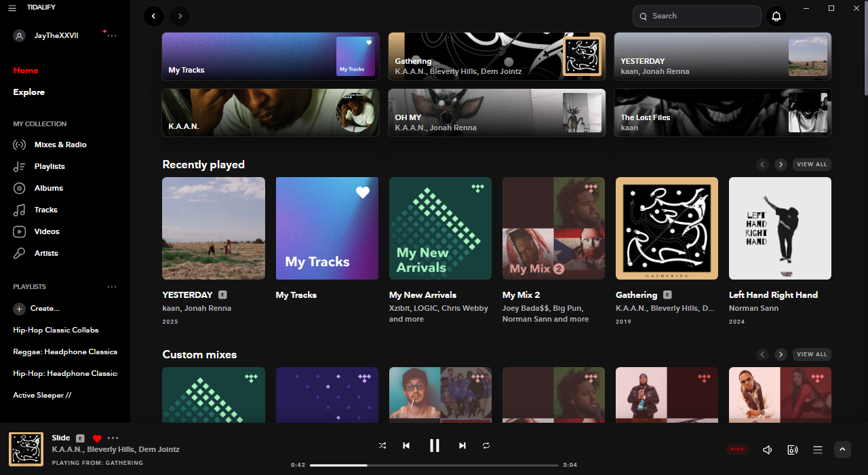Open The Lost Files quick-access card

click(723, 113)
